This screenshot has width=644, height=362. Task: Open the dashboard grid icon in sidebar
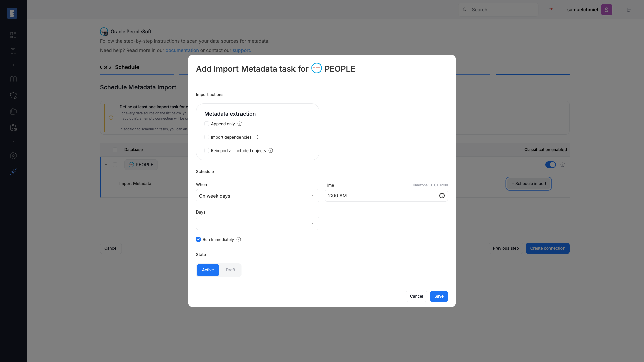(x=13, y=35)
